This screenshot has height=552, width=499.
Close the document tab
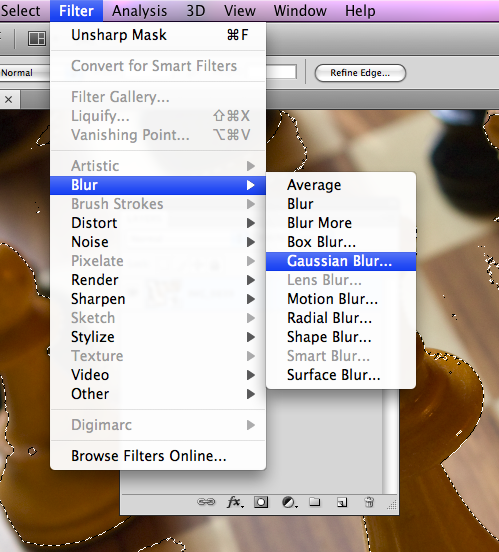point(9,100)
